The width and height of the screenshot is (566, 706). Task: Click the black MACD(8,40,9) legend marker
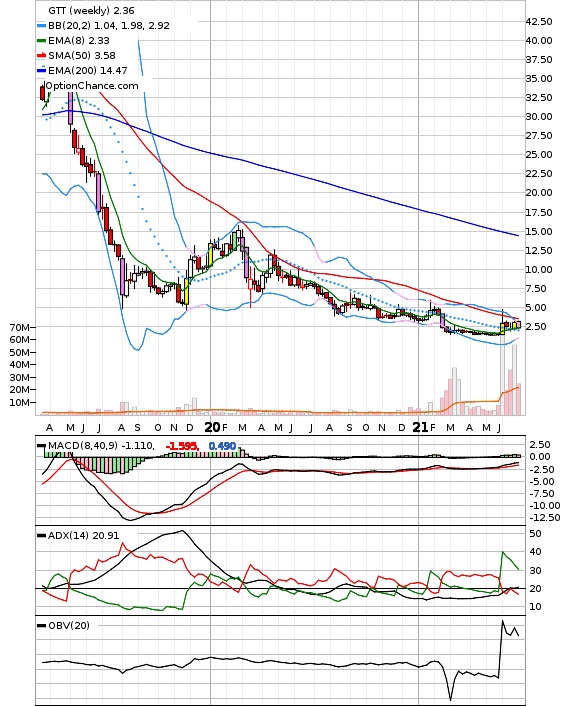pos(41,446)
